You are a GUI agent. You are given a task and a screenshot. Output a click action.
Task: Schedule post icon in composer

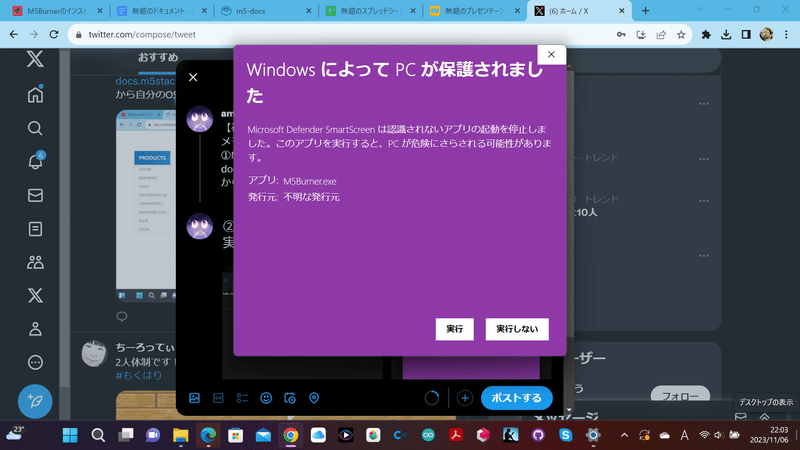click(290, 398)
